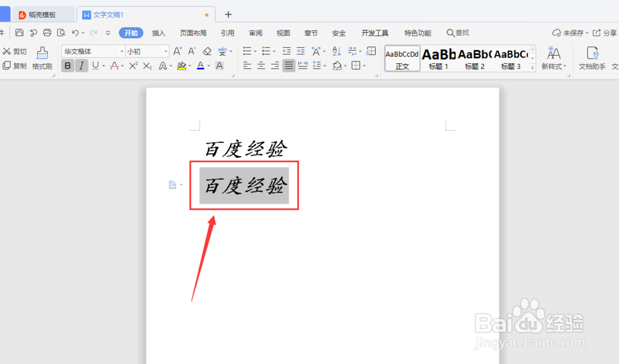The image size is (619, 364).
Task: Open the Insert (插入) ribbon tab
Action: tap(158, 33)
